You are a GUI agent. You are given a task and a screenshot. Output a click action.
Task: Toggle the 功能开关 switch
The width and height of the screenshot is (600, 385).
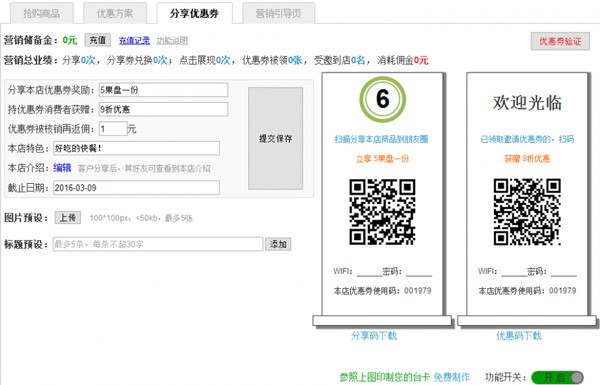[558, 377]
